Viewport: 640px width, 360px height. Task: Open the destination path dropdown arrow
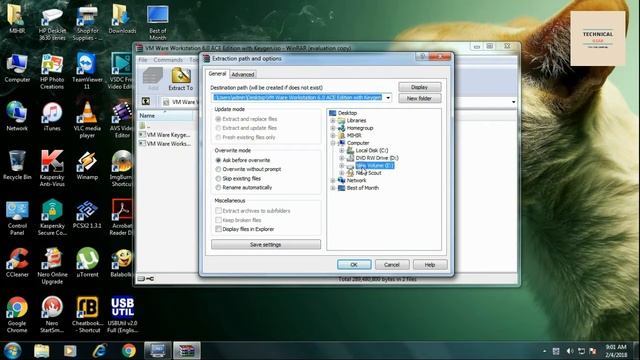point(388,98)
